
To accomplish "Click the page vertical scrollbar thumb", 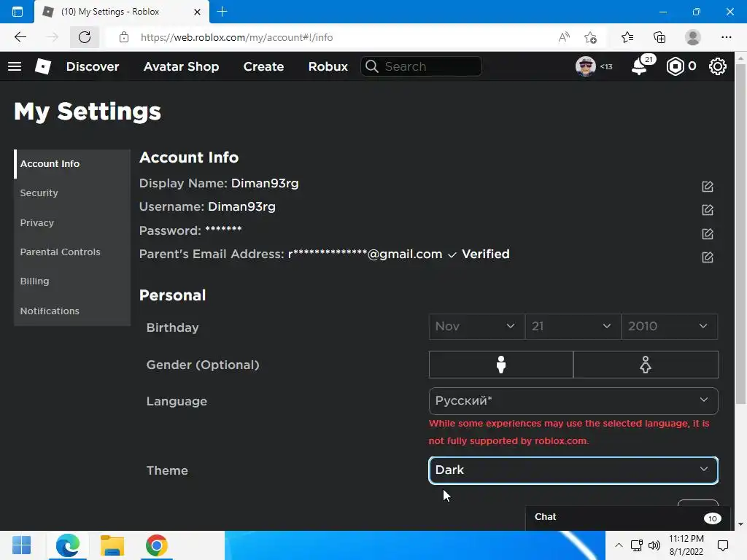I will (x=740, y=233).
